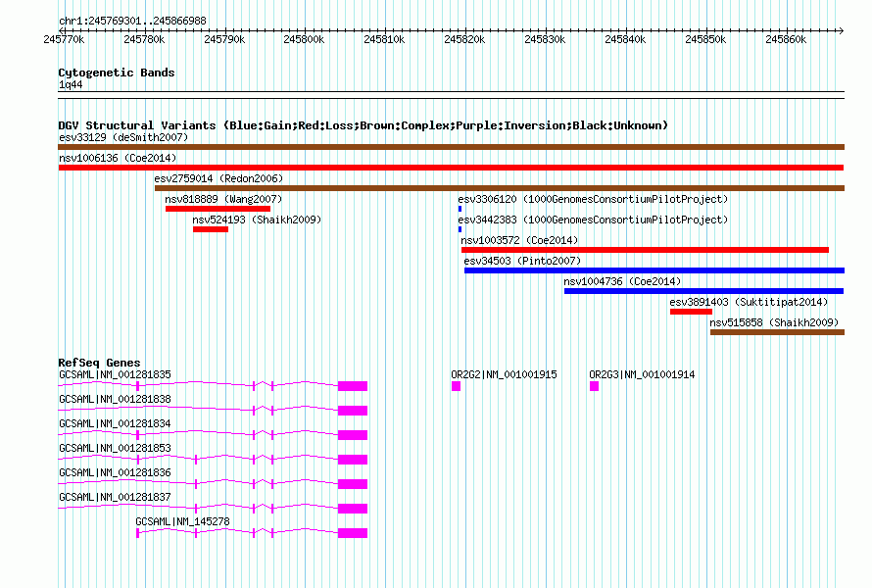Open the GCSAML|NM_001281834 transcript label
The width and height of the screenshot is (872, 588).
115,423
